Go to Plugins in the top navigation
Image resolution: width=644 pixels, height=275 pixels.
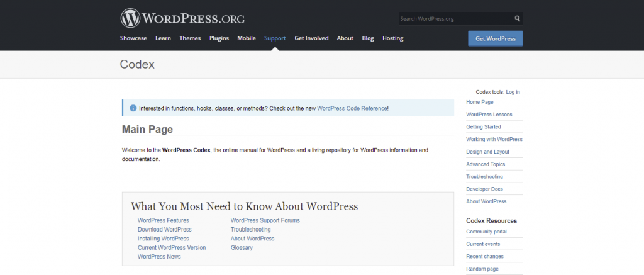219,38
